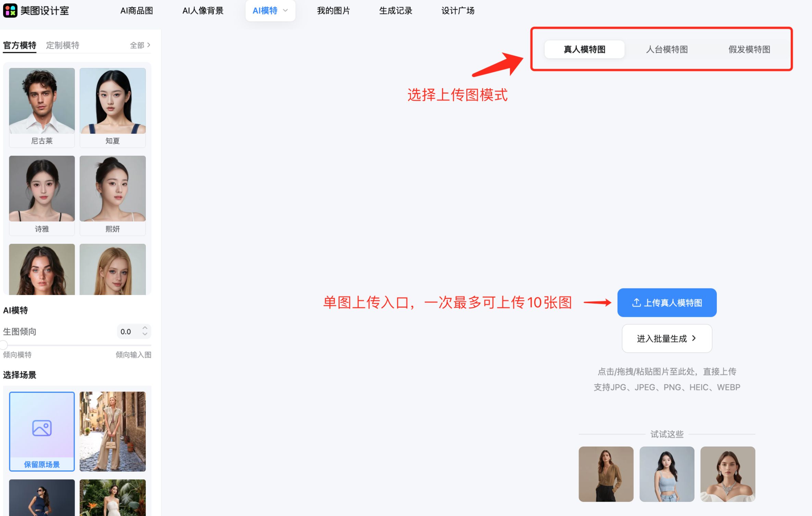Select the Italian street scene thumbnail
Viewport: 812px width, 516px height.
coord(113,431)
